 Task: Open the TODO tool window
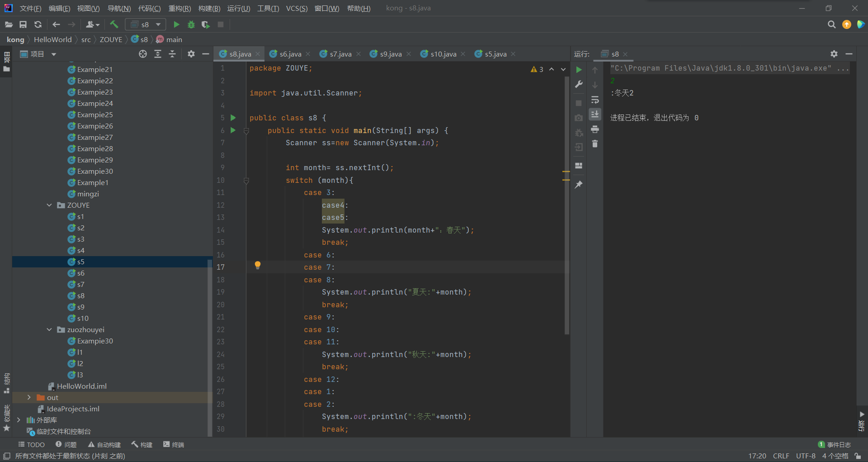click(31, 444)
